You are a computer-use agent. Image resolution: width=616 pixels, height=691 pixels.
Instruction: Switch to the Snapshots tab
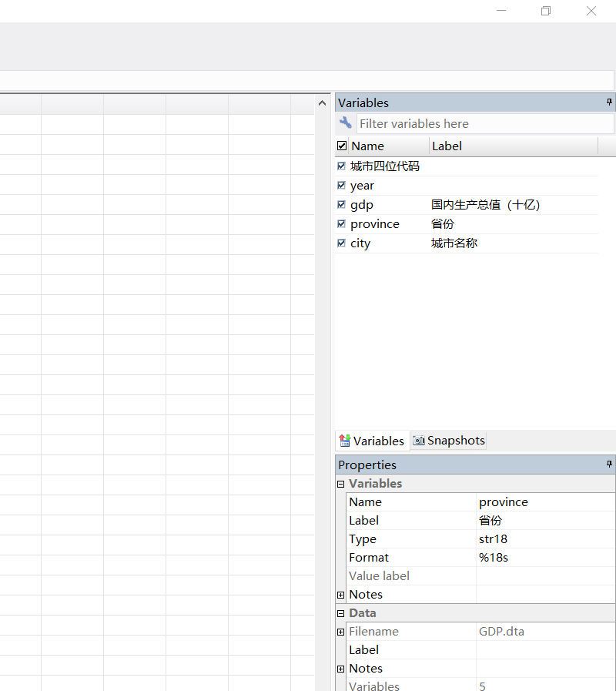tap(449, 441)
